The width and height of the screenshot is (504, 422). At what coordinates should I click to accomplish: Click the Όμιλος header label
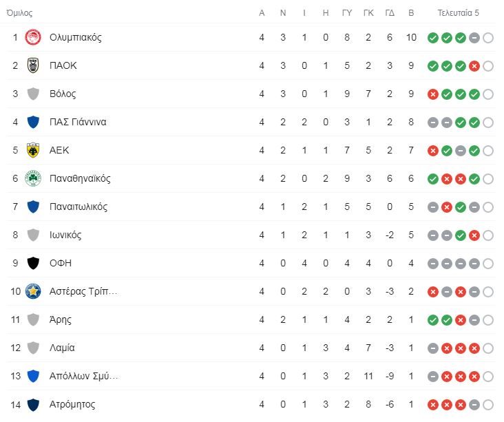[19, 13]
